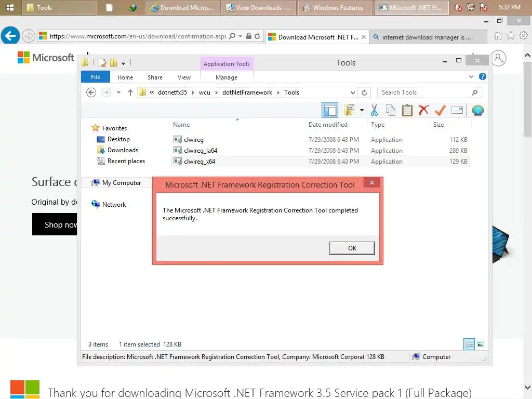The width and height of the screenshot is (532, 399).
Task: Click the dotnetfx35 breadcrumb
Action: (172, 92)
